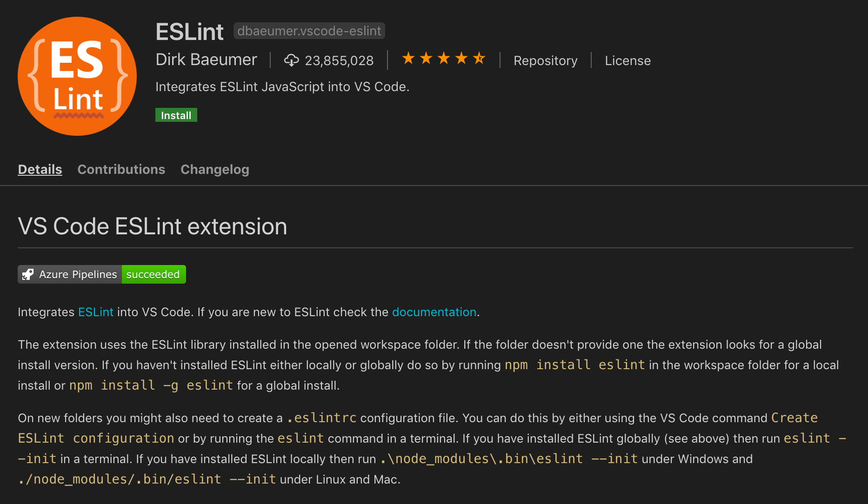Click the '.\node_modules\.bin\eslint --init' code text
The image size is (868, 504).
point(509,459)
